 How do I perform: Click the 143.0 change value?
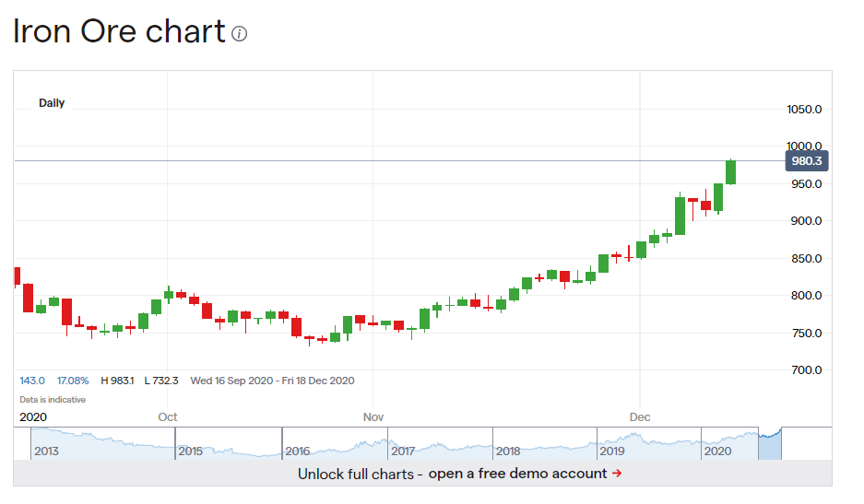(32, 381)
